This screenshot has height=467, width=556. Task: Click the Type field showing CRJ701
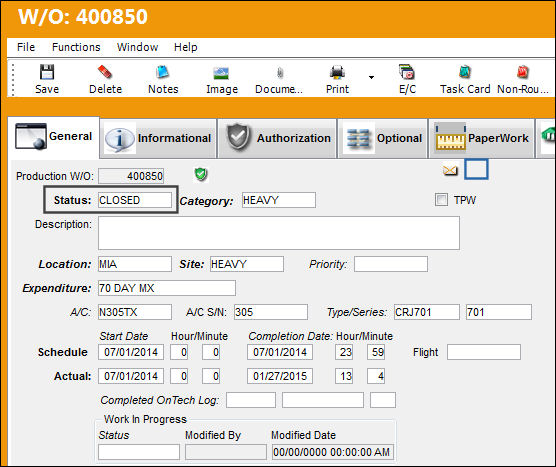click(427, 312)
